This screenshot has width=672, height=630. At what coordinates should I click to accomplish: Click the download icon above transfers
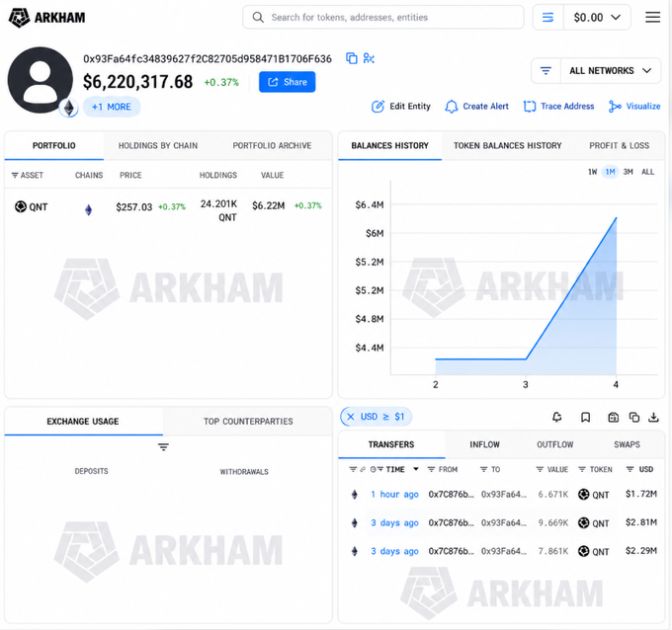(653, 417)
